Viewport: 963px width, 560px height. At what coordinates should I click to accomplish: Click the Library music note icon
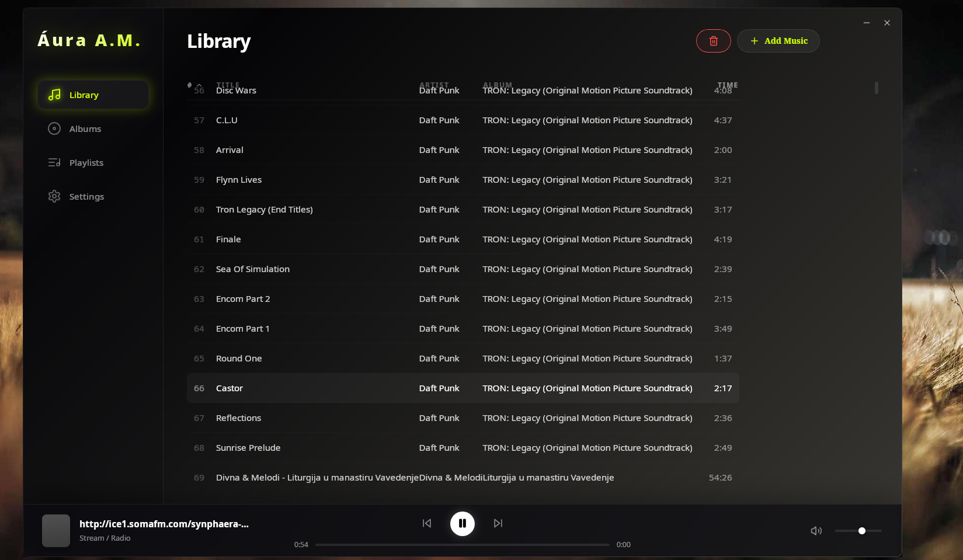tap(54, 95)
